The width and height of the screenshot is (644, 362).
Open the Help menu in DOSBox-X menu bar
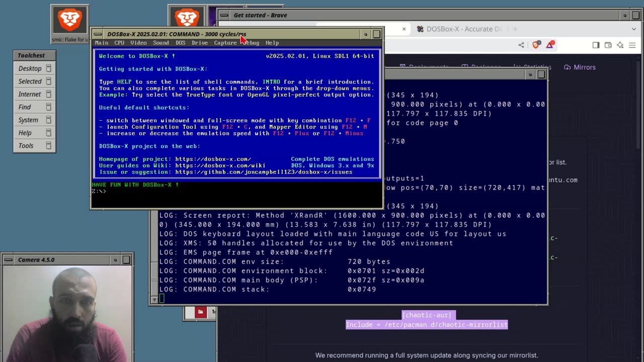click(x=272, y=43)
